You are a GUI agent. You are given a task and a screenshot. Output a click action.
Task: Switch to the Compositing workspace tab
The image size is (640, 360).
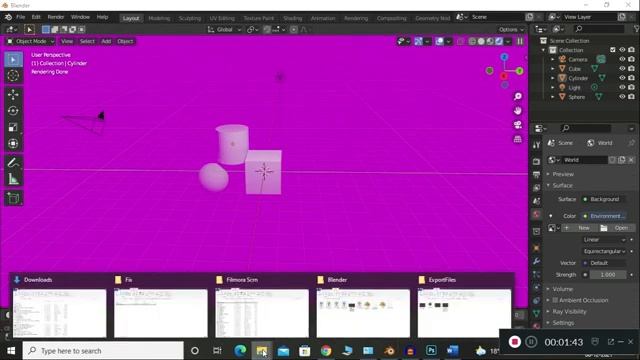coord(391,18)
